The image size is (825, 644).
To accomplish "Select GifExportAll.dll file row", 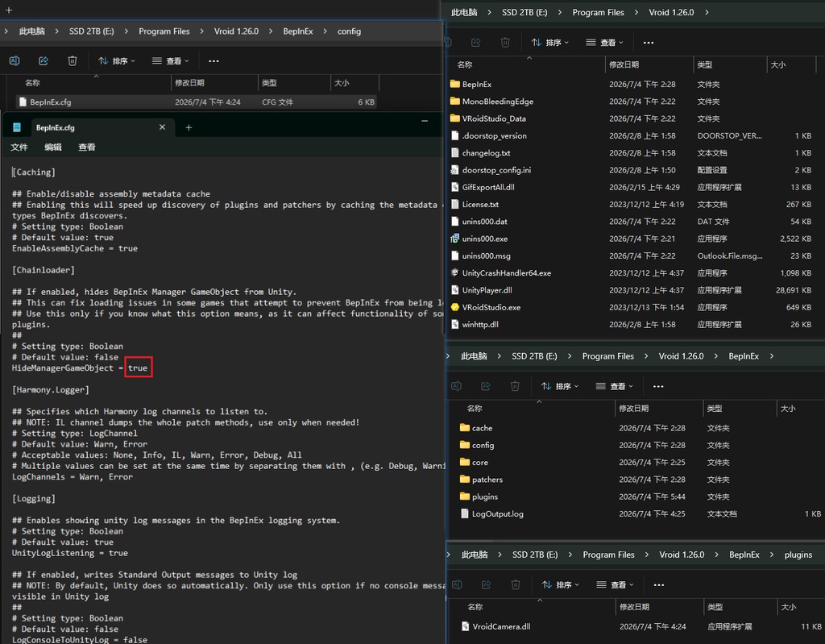I will pos(633,187).
